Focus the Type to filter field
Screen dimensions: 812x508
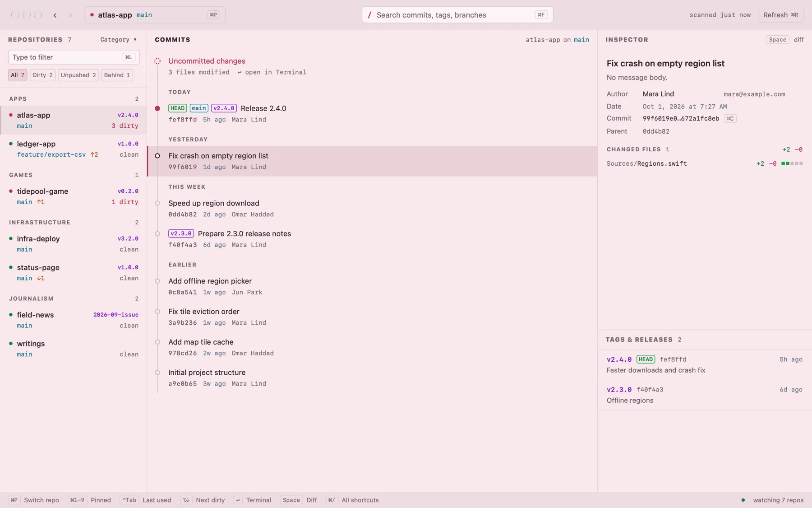pos(74,57)
